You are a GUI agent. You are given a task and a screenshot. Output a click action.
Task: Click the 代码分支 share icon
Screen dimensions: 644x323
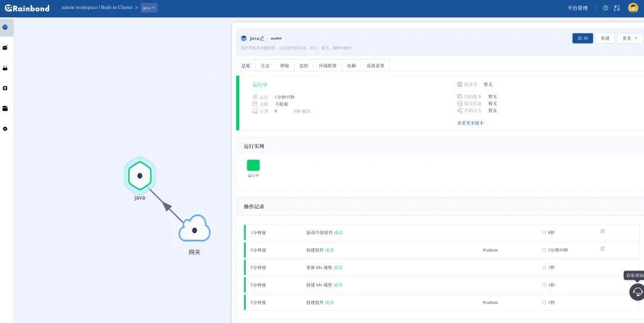click(x=460, y=110)
